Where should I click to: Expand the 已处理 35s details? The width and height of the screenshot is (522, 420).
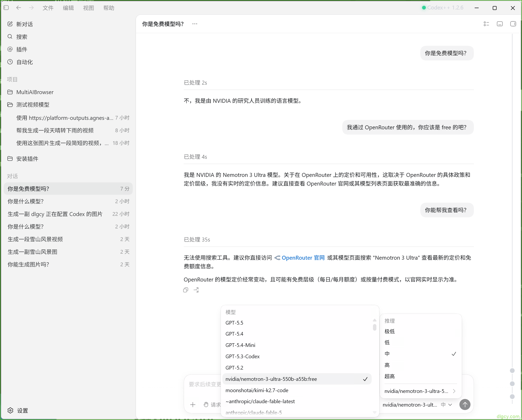coord(197,239)
